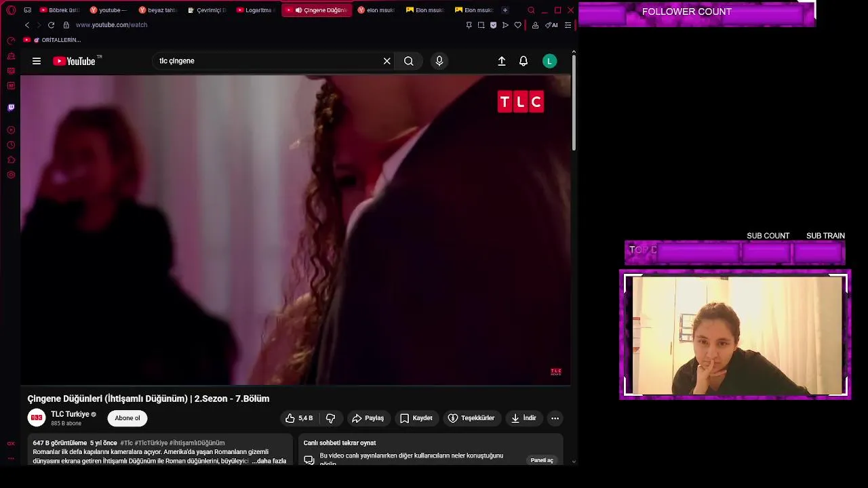Image resolution: width=868 pixels, height=488 pixels.
Task: Switch to the beyaz tahta tab
Action: point(157,10)
